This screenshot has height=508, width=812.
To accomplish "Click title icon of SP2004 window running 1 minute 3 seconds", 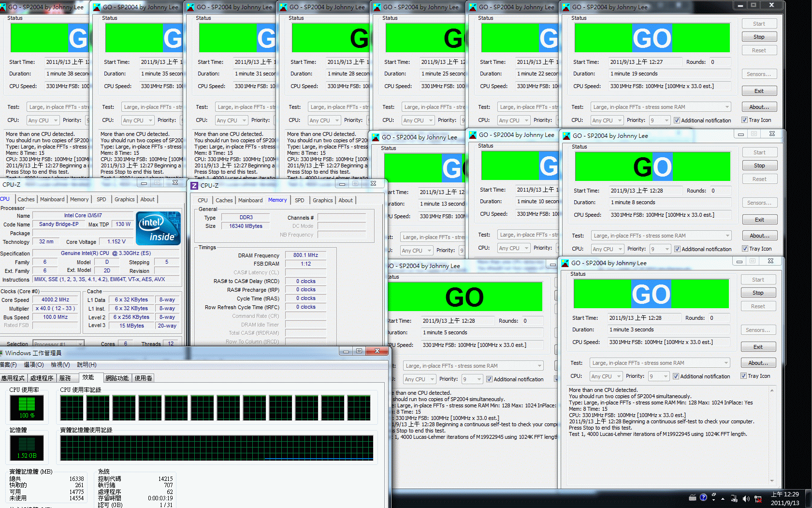I will click(565, 263).
